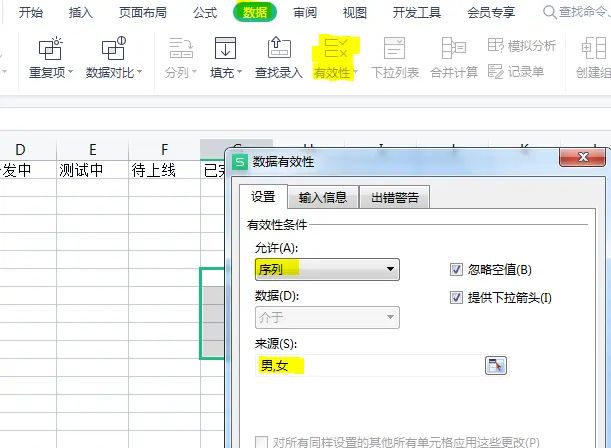Open the 会员专享 ribbon tab
The width and height of the screenshot is (611, 448).
pyautogui.click(x=491, y=12)
